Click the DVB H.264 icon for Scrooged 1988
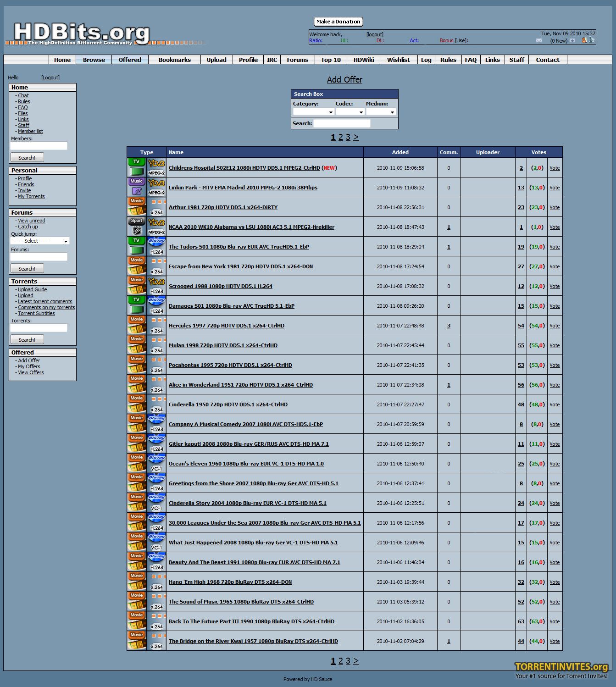Viewport: 616px width, 687px height. pos(156,286)
